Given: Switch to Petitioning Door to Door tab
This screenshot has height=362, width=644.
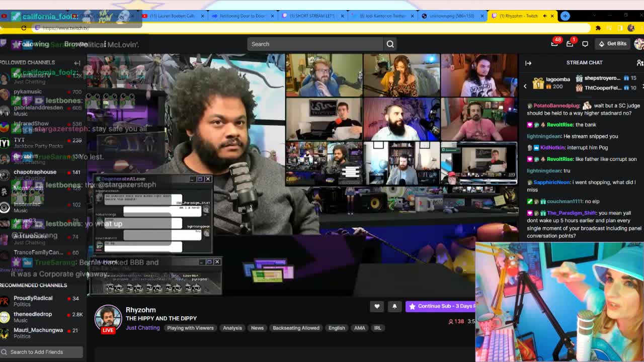Looking at the screenshot, I should pyautogui.click(x=242, y=16).
